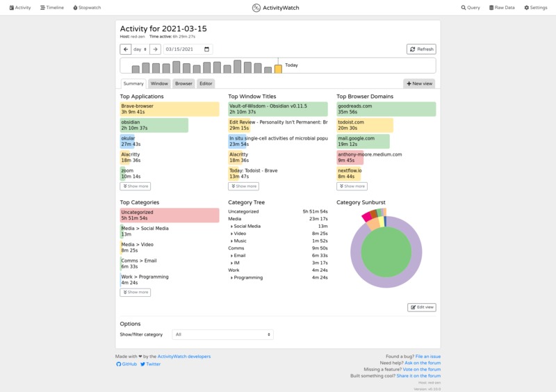Expand Programming in Category Tree
The image size is (556, 392).
(247, 277)
